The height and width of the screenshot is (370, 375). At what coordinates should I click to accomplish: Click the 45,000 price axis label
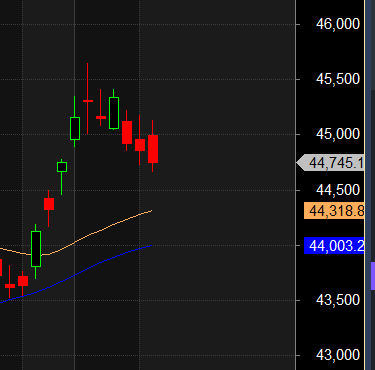pos(338,134)
